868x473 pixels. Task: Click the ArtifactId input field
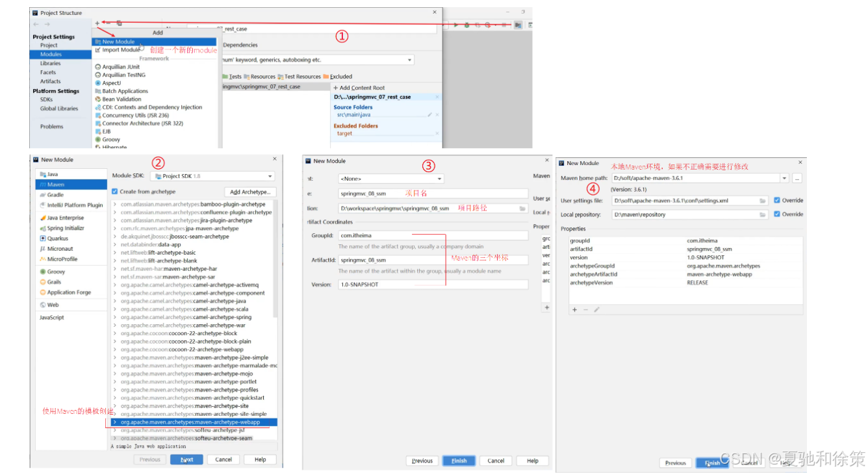point(433,260)
